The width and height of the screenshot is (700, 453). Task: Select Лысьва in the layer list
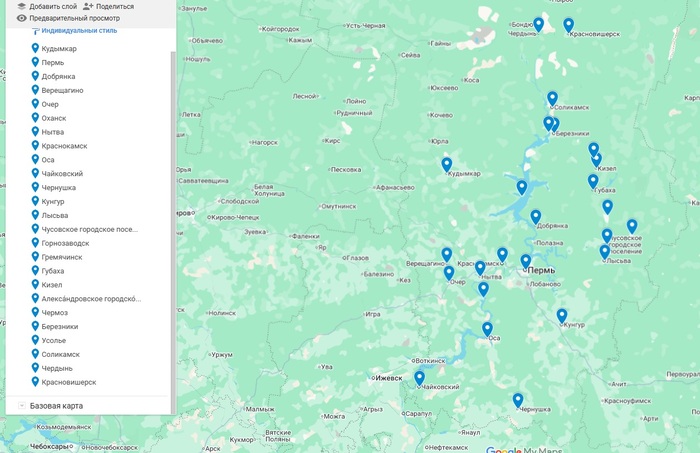pos(54,215)
